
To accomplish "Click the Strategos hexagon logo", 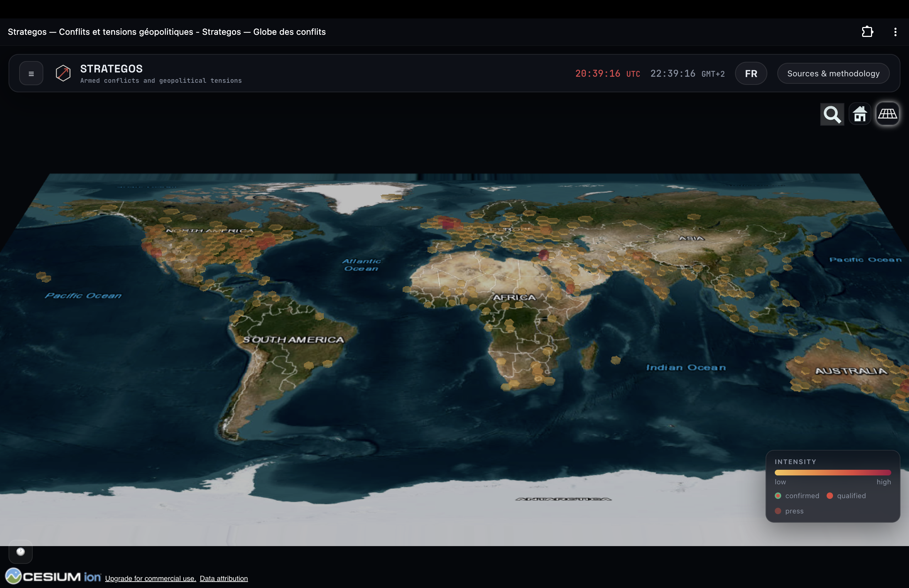I will pyautogui.click(x=63, y=73).
